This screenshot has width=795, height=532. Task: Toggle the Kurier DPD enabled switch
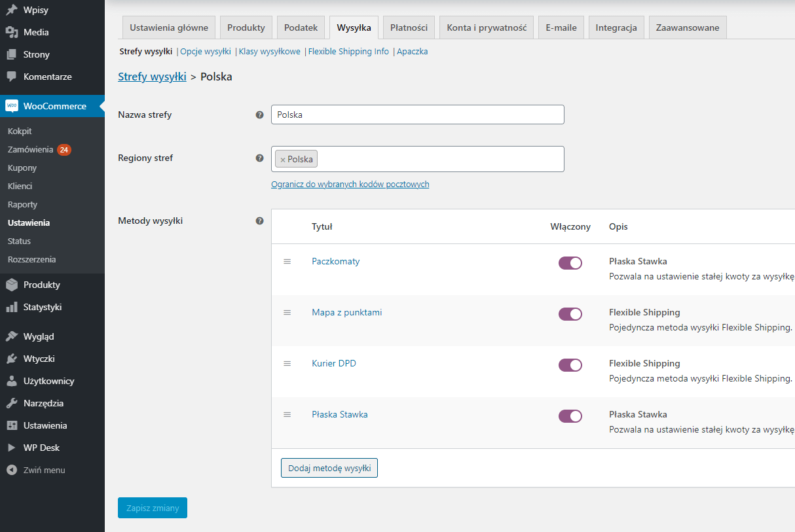570,365
